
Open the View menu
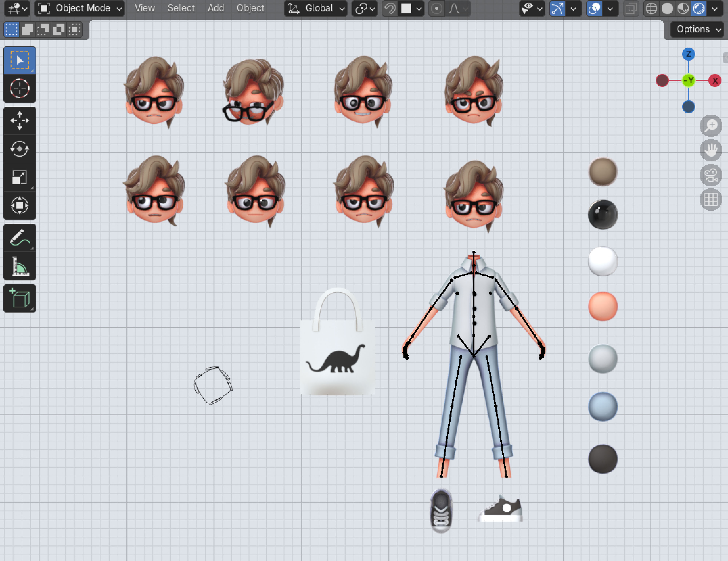tap(145, 8)
